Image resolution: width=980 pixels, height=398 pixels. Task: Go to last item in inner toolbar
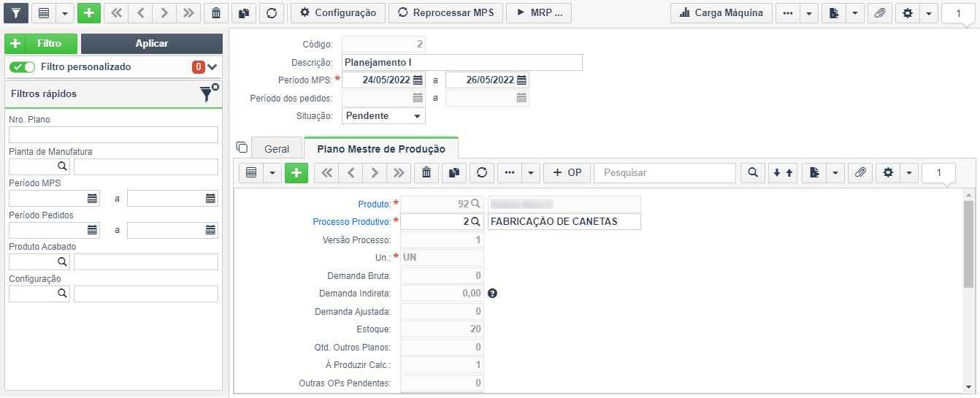(398, 172)
